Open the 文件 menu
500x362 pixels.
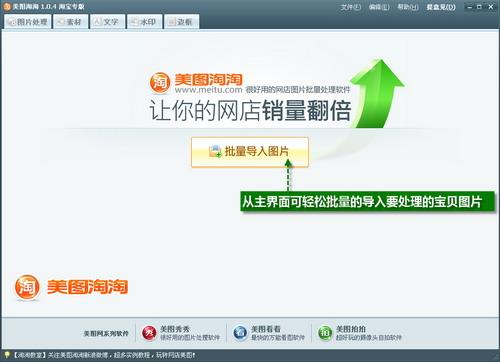point(351,7)
